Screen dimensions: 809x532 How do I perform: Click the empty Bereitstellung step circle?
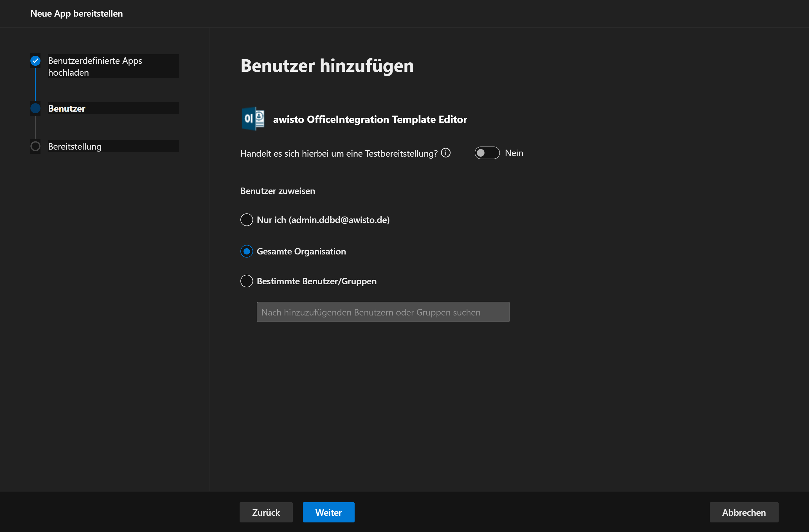coord(35,146)
